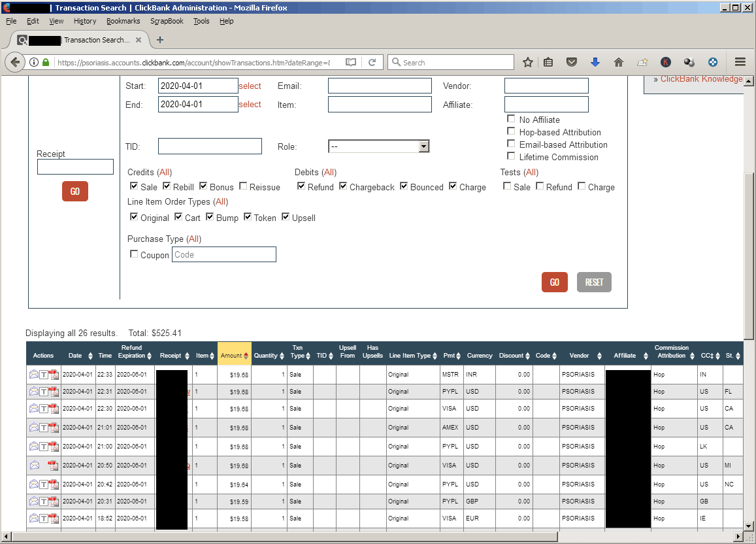This screenshot has height=544, width=756.
Task: Click the blue circular cross extension icon
Action: click(x=713, y=62)
